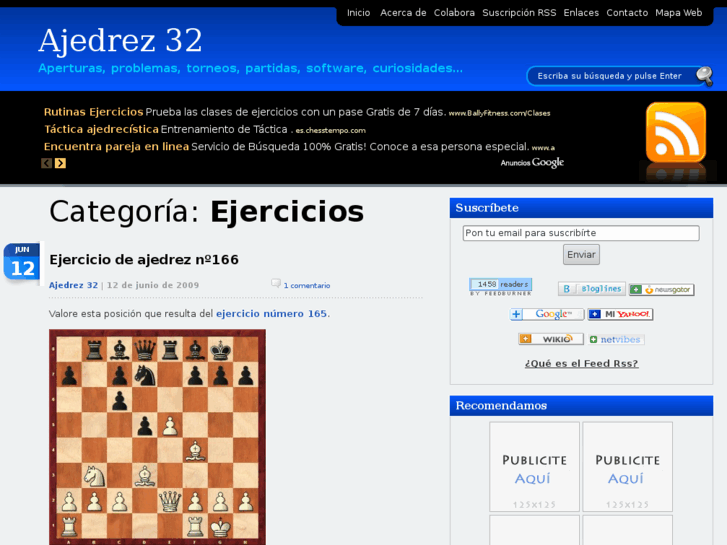Image resolution: width=727 pixels, height=545 pixels.
Task: Open the Mapa Web menu item
Action: [x=678, y=13]
